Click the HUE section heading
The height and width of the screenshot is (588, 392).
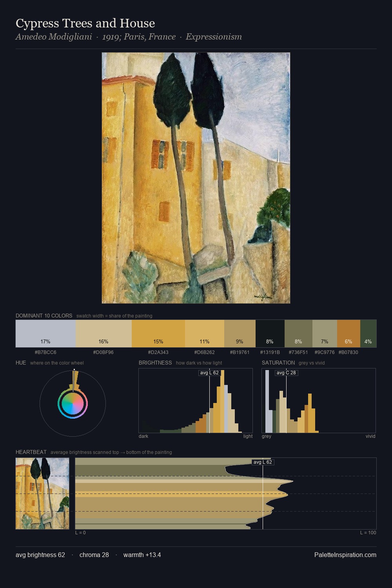pos(21,363)
